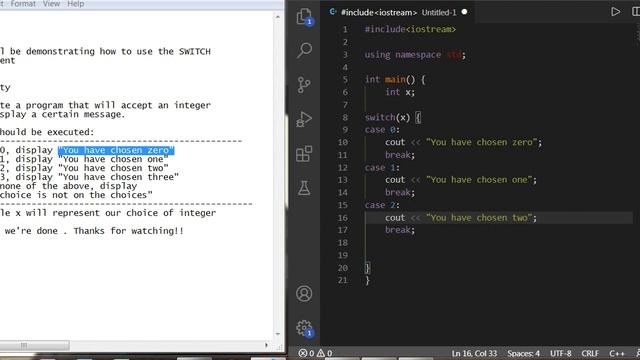Change line endings via 'CRLF'

coord(590,353)
